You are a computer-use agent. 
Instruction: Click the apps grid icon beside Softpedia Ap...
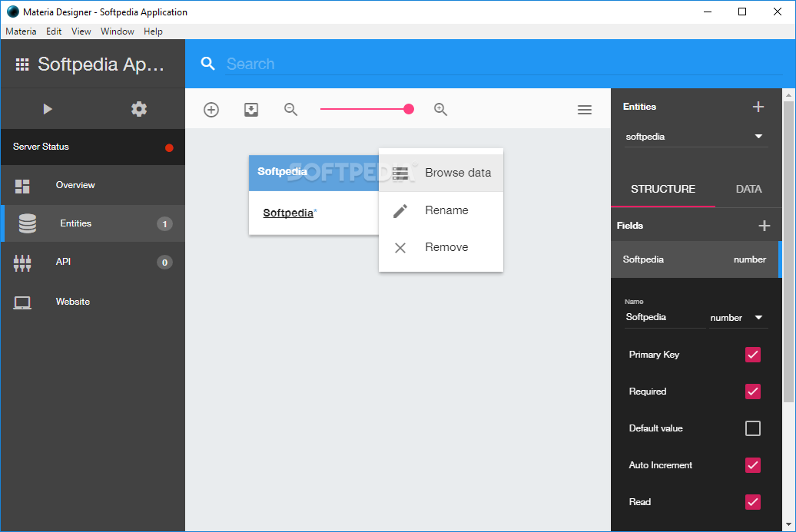pyautogui.click(x=22, y=64)
